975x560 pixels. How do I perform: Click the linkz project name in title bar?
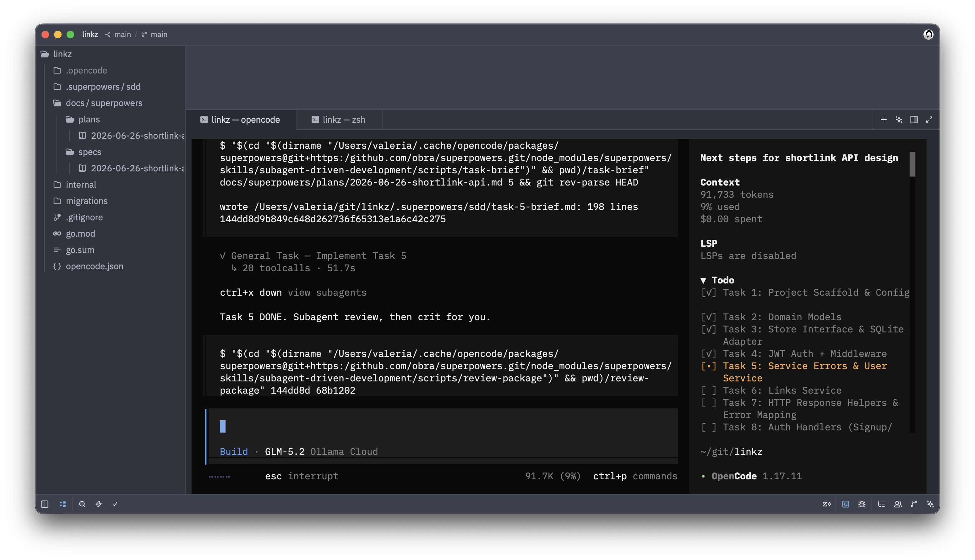pos(90,34)
